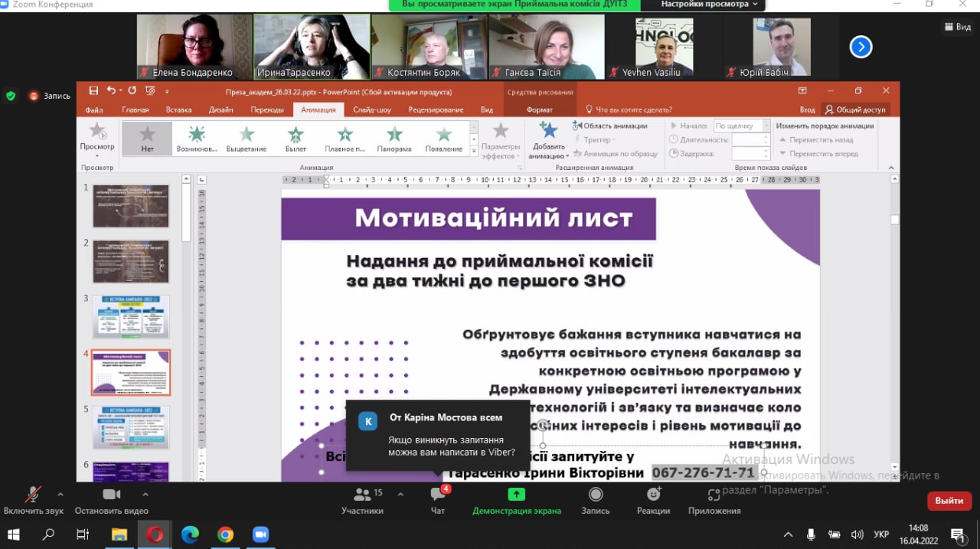Open the 'Файл' tab
This screenshot has width=980, height=549.
pyautogui.click(x=94, y=109)
